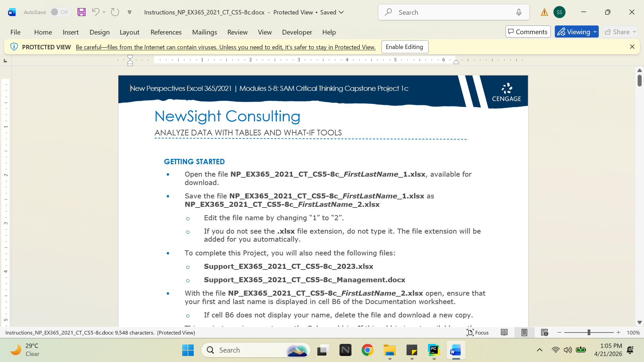Screen dimensions: 644x362
Task: Click the Protected View warning link text
Action: tap(225, 47)
